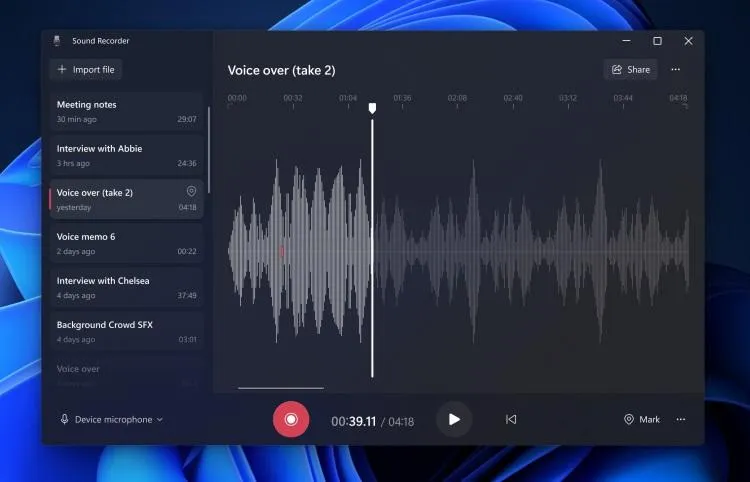Viewport: 750px width, 482px height.
Task: Click the pin marker icon on Voice over (take 2)
Action: (x=191, y=191)
